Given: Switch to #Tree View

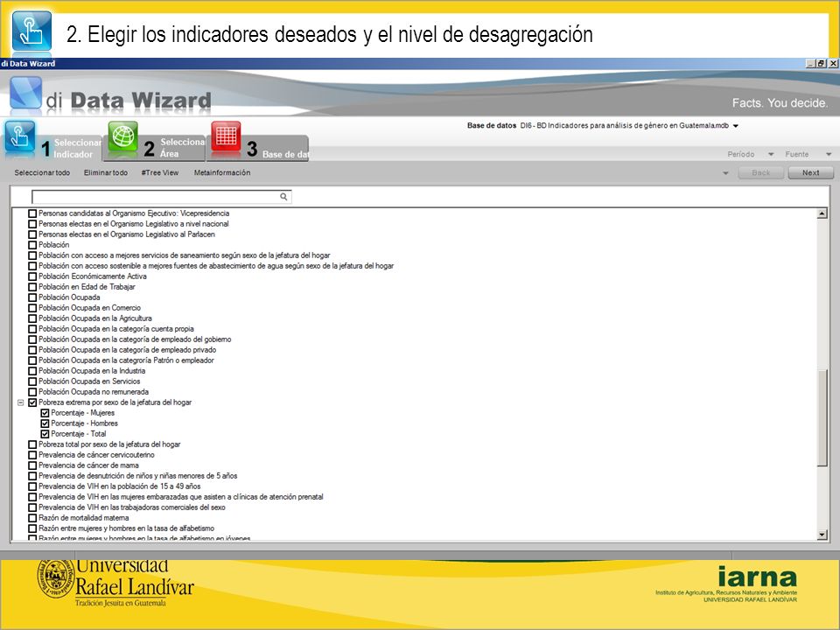Looking at the screenshot, I should (x=159, y=172).
